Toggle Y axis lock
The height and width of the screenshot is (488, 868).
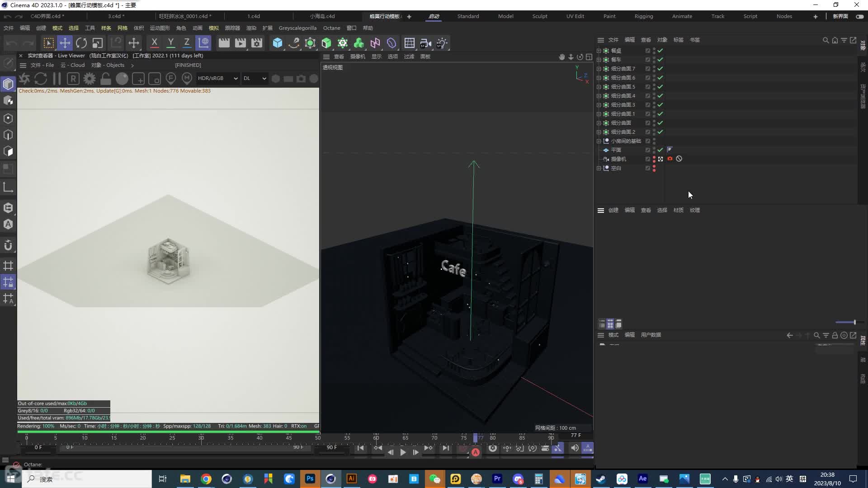tap(170, 43)
